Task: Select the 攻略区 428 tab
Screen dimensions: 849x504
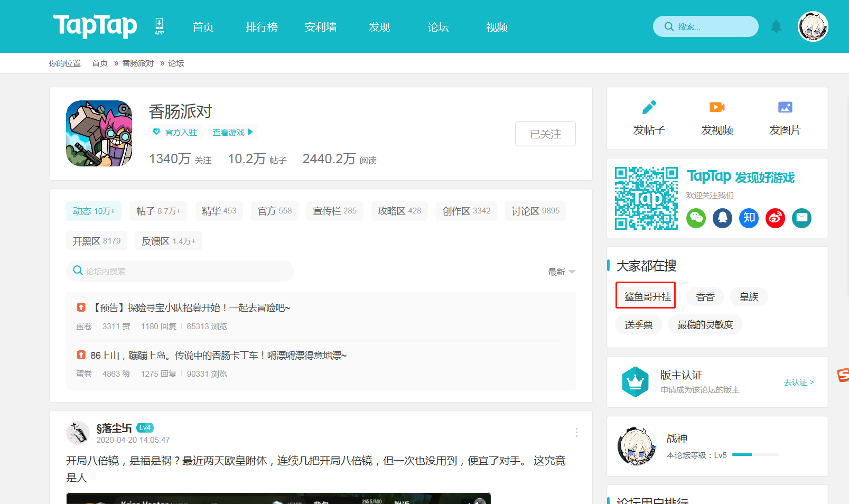Action: click(399, 211)
